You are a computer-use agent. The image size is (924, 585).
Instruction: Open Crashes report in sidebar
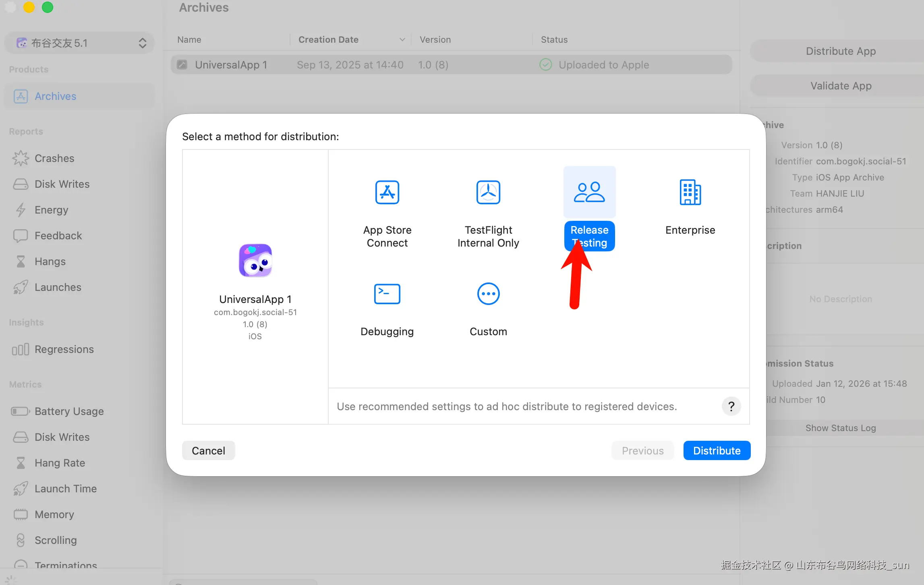(54, 158)
